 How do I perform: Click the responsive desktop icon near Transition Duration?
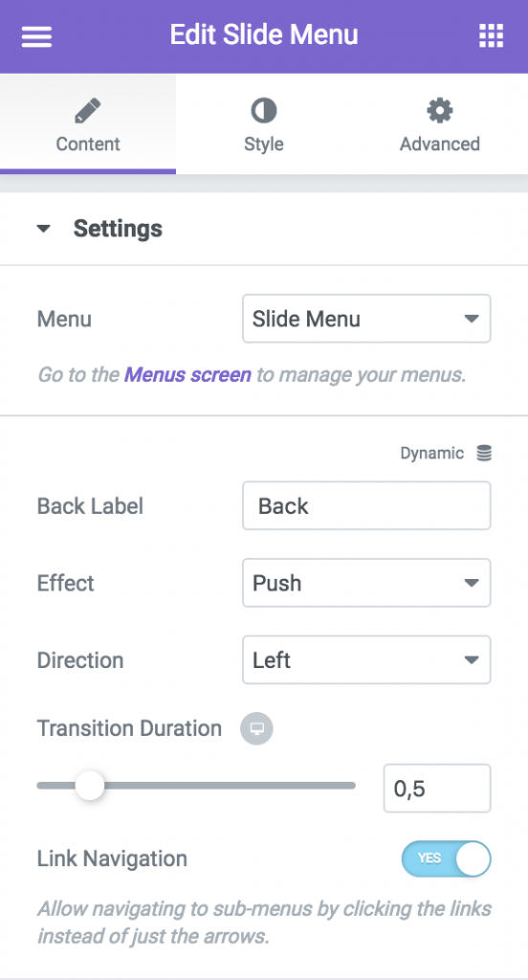click(256, 728)
